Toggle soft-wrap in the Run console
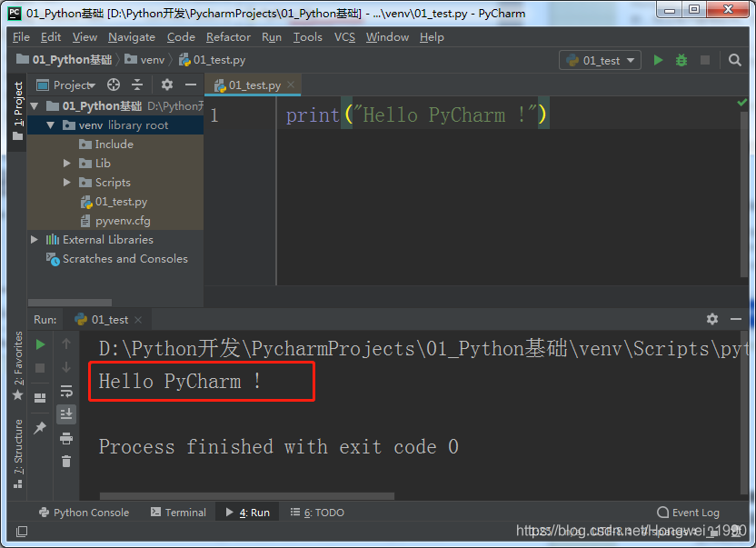This screenshot has height=548, width=756. [66, 391]
